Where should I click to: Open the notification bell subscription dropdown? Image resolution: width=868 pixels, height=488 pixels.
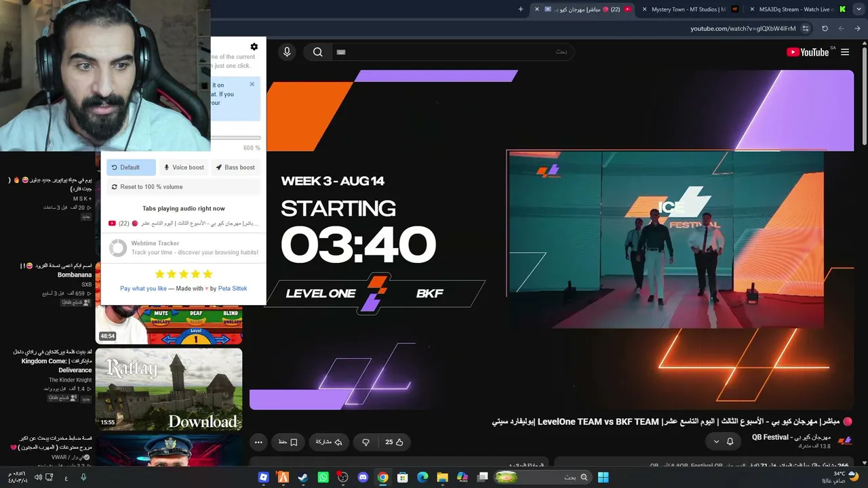click(724, 441)
